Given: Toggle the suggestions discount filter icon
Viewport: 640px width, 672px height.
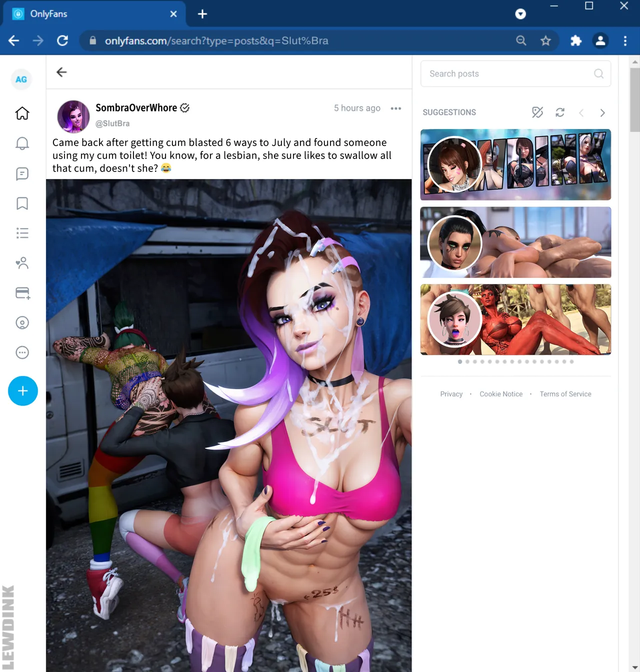Looking at the screenshot, I should pyautogui.click(x=537, y=112).
